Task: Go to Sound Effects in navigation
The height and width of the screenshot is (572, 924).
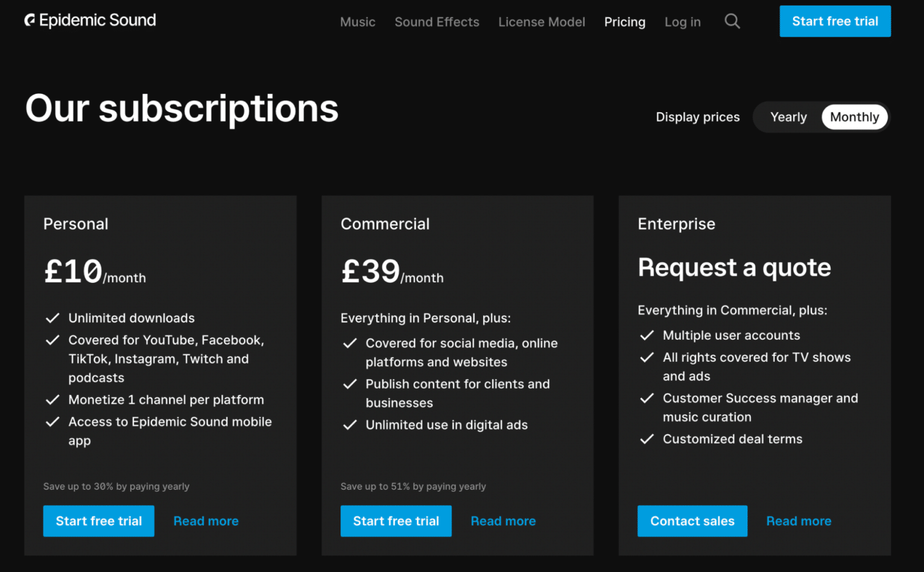Action: click(437, 22)
